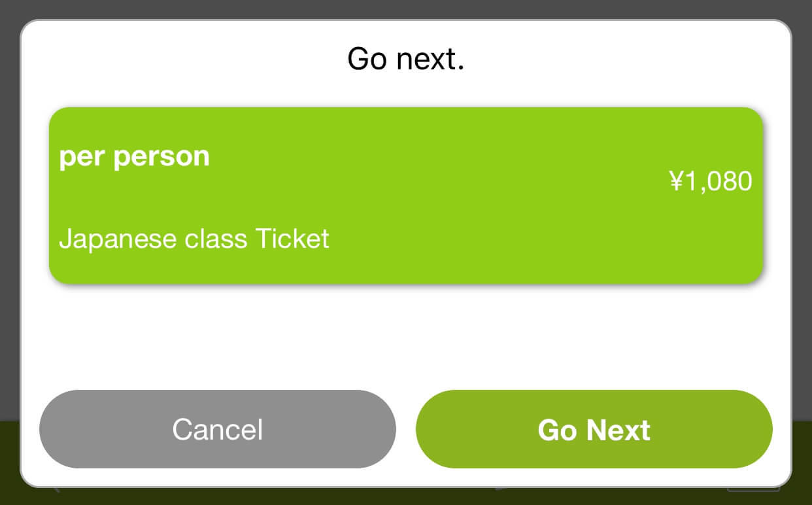The image size is (812, 505).
Task: Click the word "Go" in the dialog title
Action: (367, 59)
